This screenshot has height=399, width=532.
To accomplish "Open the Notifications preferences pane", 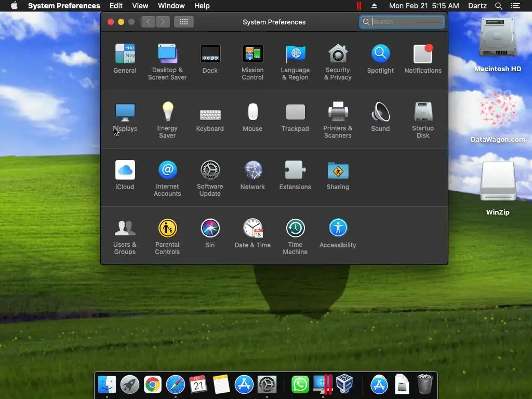I will [423, 58].
